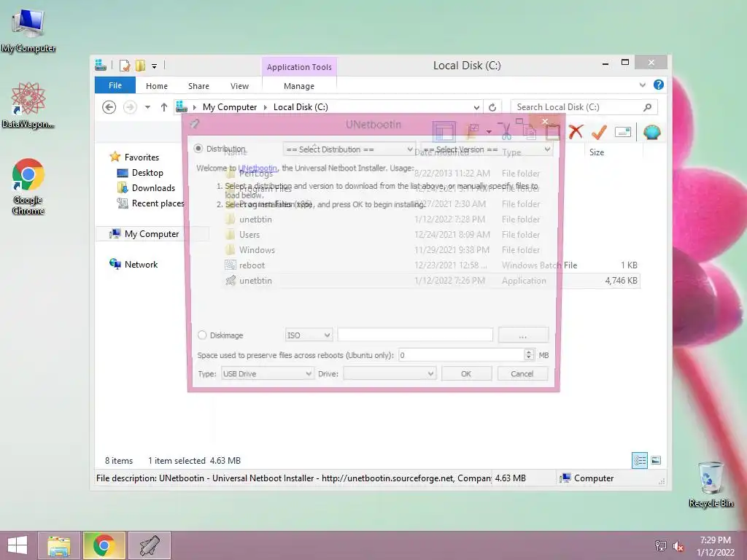
Task: Click the orange checkmark properties toolbar icon
Action: (599, 132)
